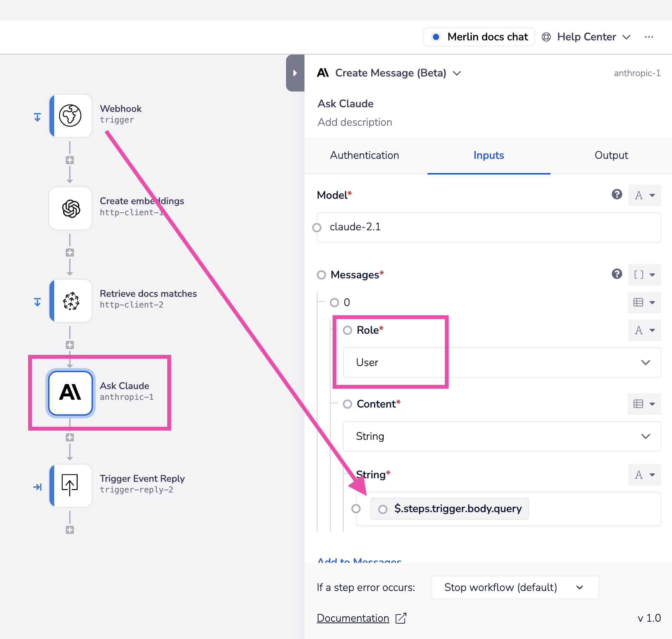
Task: Open the Role dropdown showing User
Action: click(501, 363)
